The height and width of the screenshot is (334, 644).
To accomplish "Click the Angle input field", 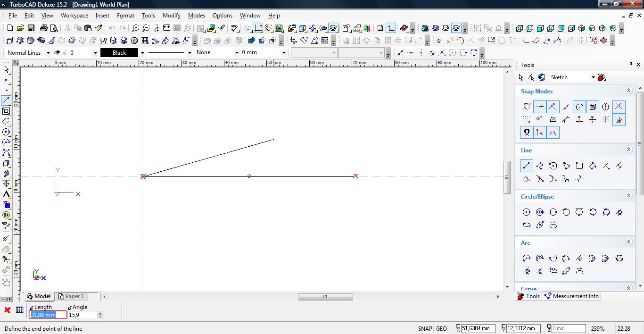I will pos(82,315).
